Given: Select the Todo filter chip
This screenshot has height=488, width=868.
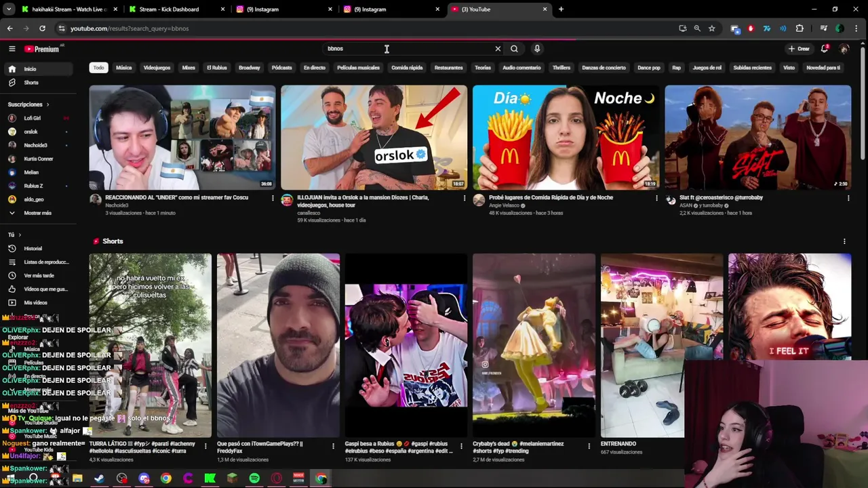Looking at the screenshot, I should click(99, 68).
